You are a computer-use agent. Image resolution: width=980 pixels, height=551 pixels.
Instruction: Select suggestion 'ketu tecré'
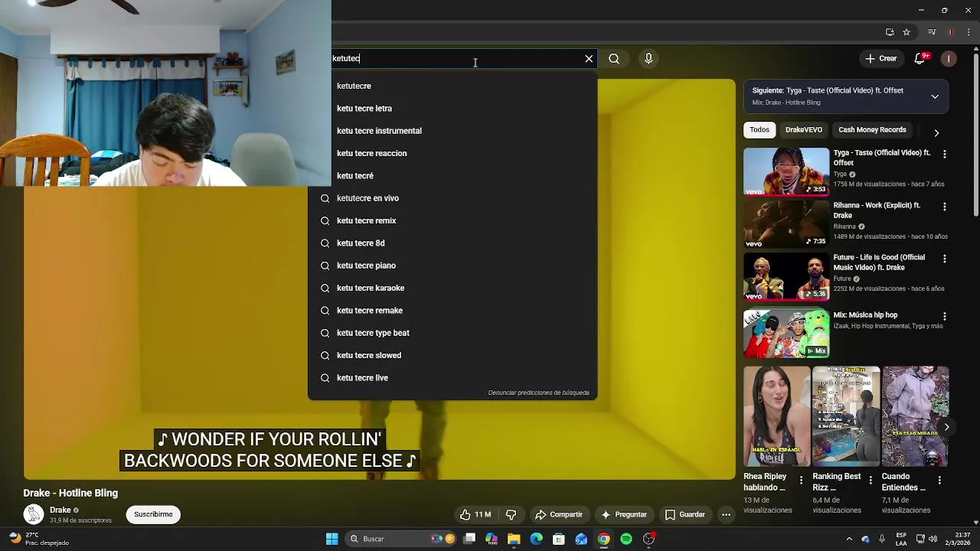click(452, 176)
